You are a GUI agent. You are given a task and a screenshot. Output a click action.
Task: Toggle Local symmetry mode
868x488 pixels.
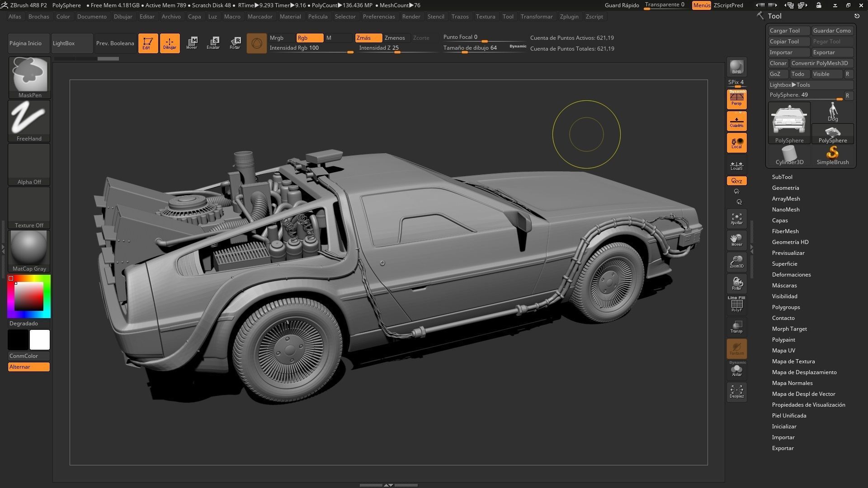click(736, 143)
